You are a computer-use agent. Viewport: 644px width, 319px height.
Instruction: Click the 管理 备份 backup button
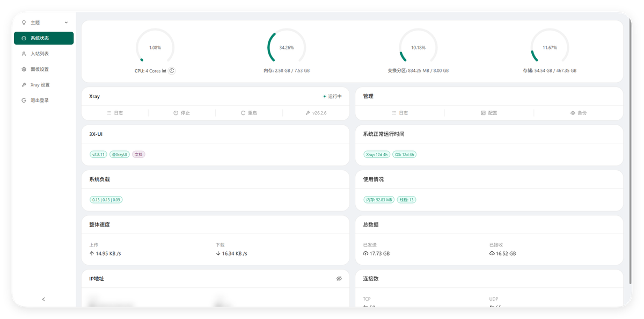[579, 113]
